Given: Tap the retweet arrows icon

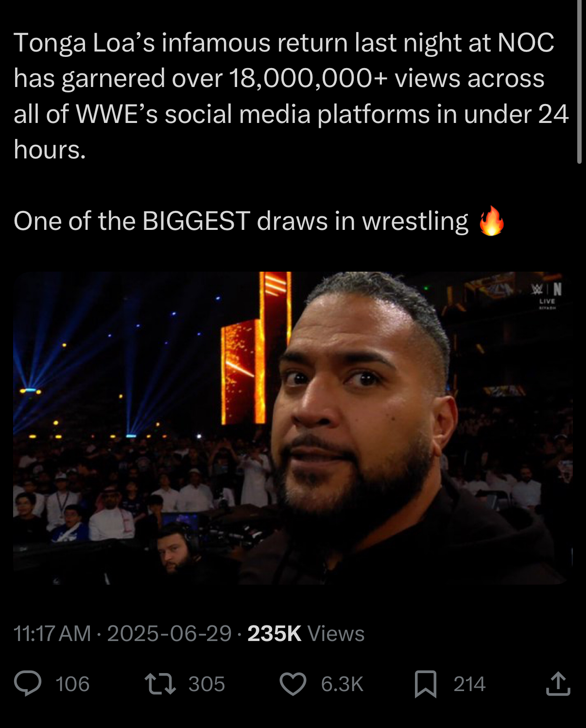Looking at the screenshot, I should click(160, 683).
